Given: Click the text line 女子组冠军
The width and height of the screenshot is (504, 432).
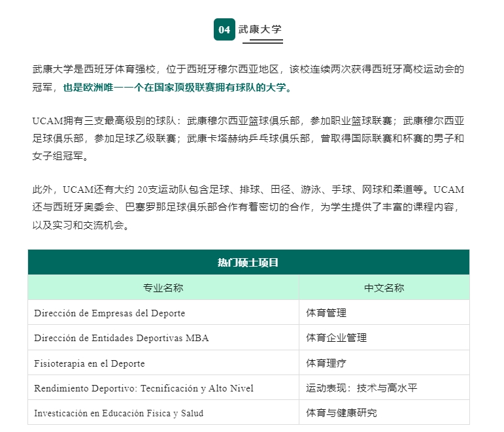Looking at the screenshot, I should pos(60,156).
